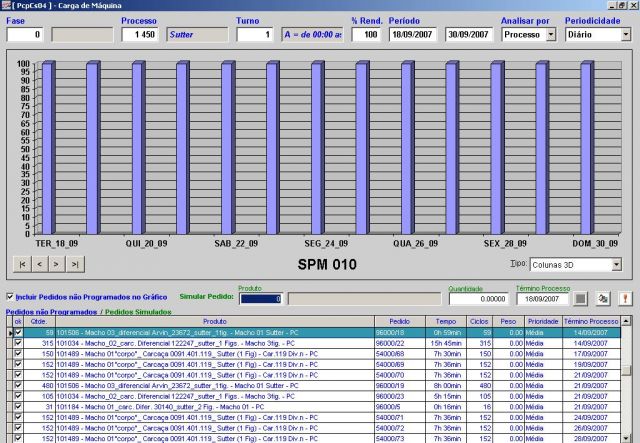Click the Sutter process name field
Image resolution: width=640 pixels, height=443 pixels.
coord(198,35)
